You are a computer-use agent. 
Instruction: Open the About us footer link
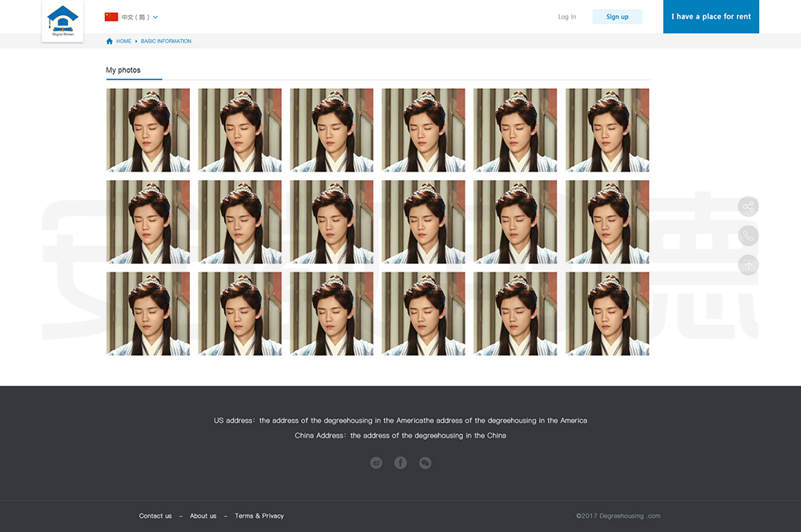(203, 516)
